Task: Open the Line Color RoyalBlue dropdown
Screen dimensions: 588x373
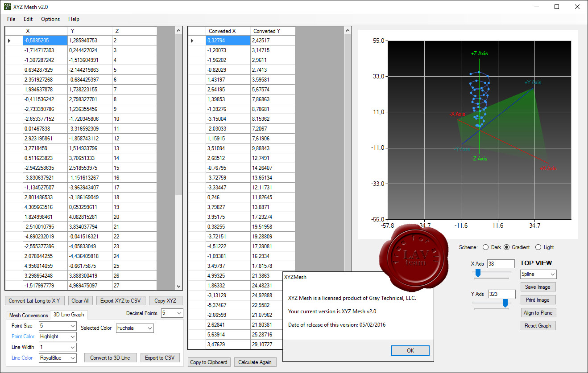Action: (58, 358)
